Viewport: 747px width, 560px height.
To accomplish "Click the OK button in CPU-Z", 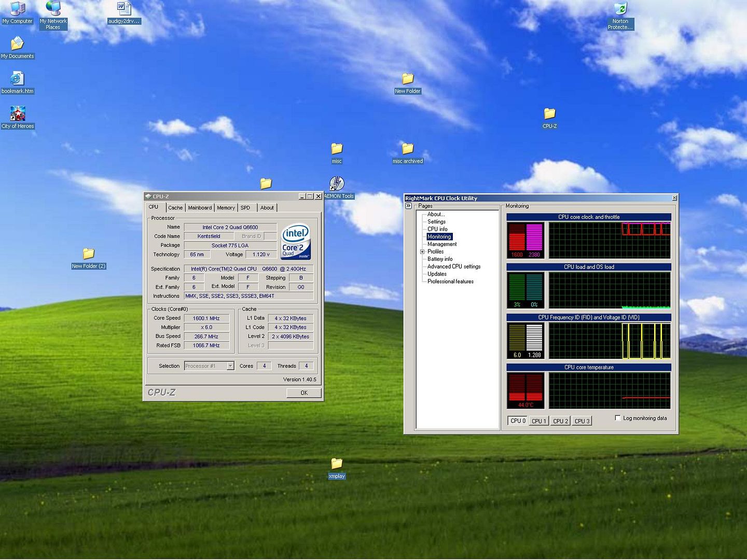I will tap(304, 393).
